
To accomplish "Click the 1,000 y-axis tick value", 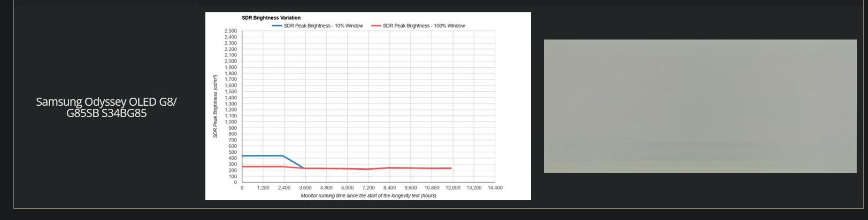I will [x=231, y=122].
